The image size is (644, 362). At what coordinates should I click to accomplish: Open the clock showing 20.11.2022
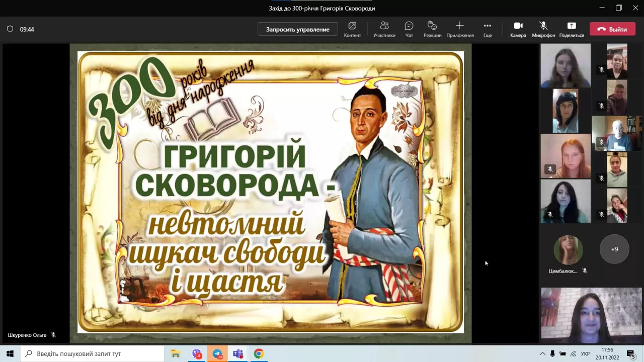(x=606, y=353)
